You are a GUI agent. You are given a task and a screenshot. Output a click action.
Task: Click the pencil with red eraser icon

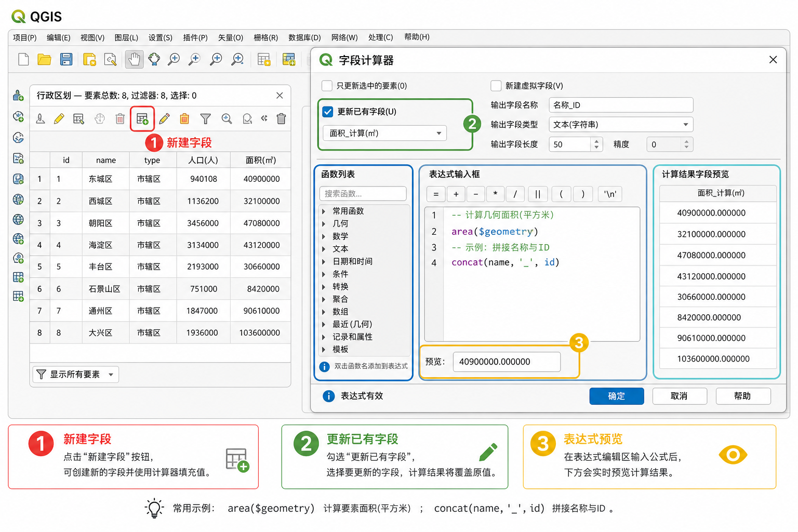[164, 119]
